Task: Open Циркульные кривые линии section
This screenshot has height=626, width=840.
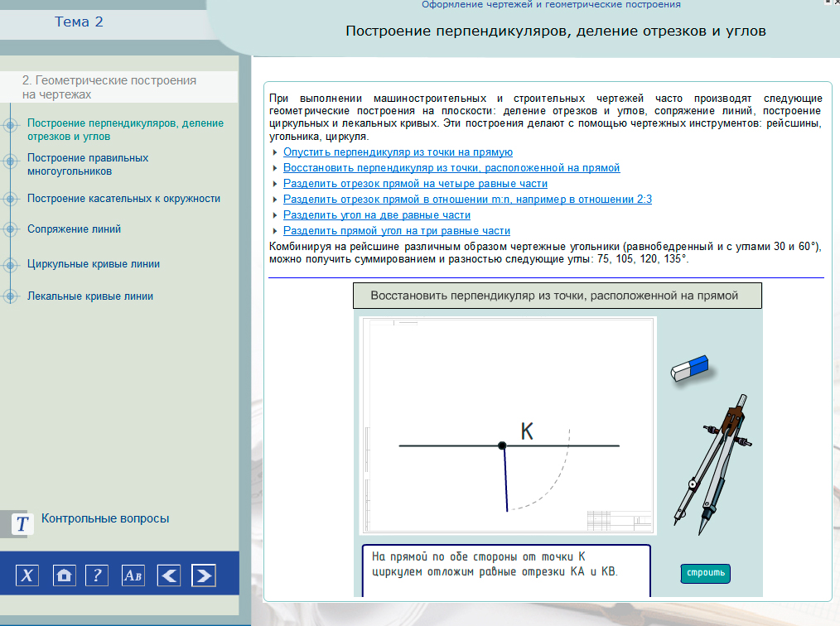Action: (x=94, y=264)
